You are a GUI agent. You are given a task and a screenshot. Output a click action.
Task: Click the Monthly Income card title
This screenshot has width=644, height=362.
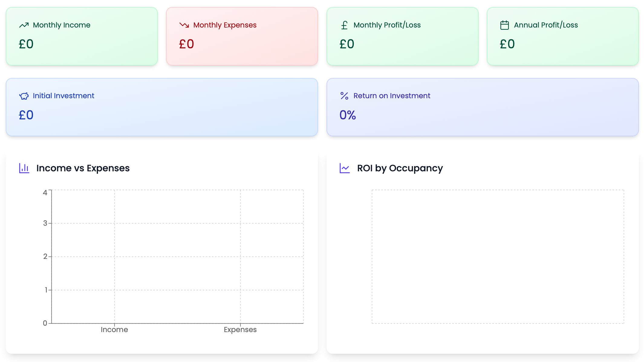point(62,25)
